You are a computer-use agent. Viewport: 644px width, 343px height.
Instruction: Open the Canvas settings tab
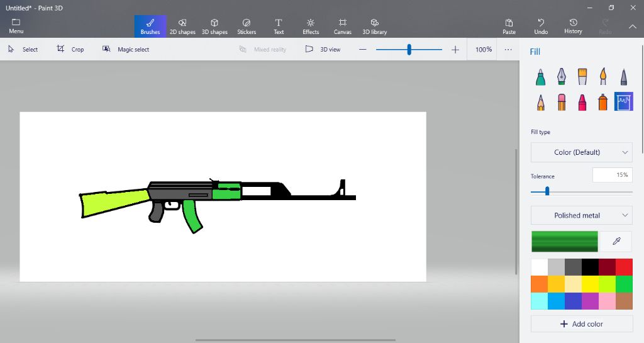click(343, 26)
